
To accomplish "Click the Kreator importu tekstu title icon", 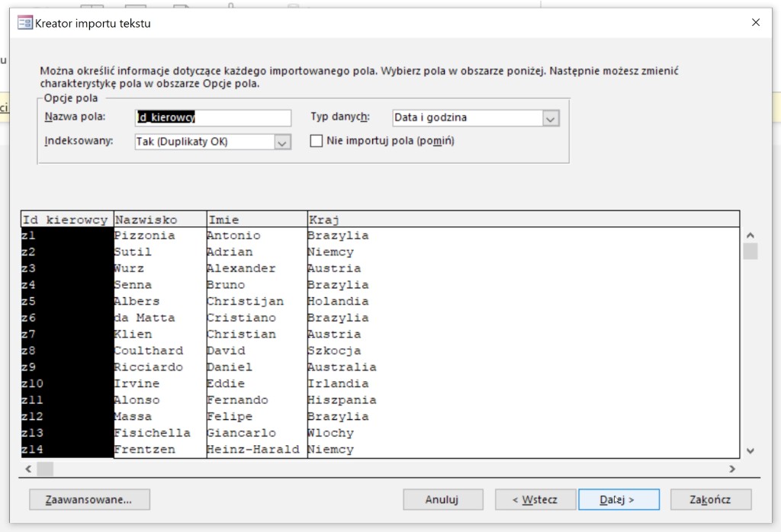I will pos(24,23).
